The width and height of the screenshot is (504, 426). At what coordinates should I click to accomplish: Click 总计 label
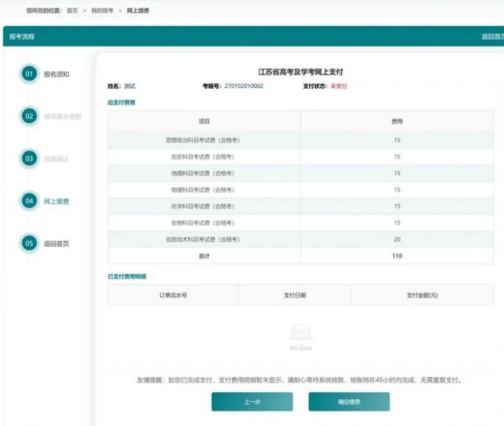click(x=204, y=256)
